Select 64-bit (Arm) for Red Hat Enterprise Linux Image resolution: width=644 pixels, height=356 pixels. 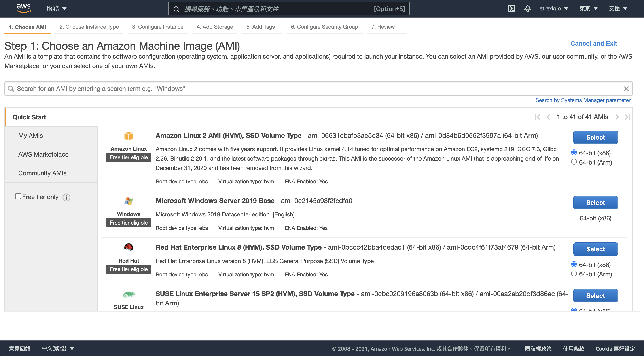click(574, 274)
